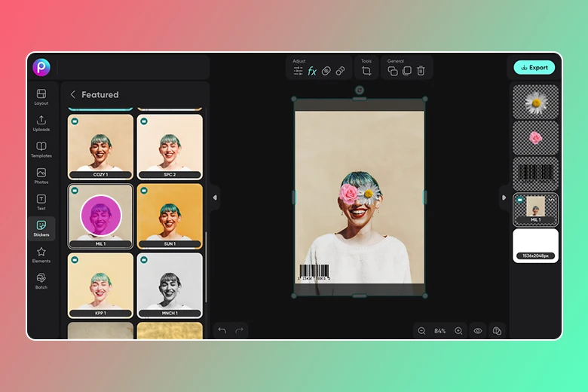The image size is (588, 392).
Task: Toggle preview with the eye icon
Action: click(478, 331)
